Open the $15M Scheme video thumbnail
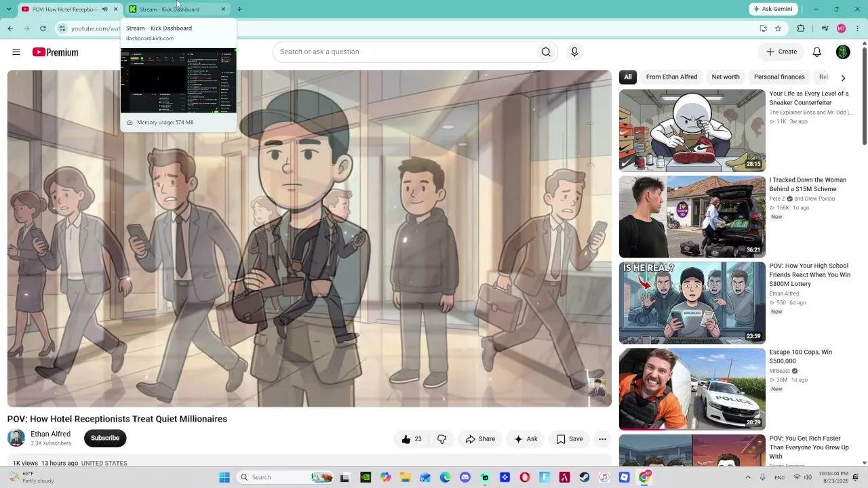868x488 pixels. 692,217
